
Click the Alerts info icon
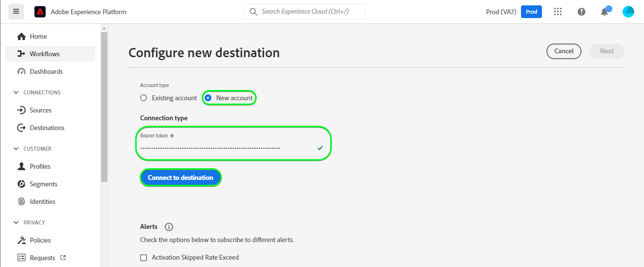[169, 227]
